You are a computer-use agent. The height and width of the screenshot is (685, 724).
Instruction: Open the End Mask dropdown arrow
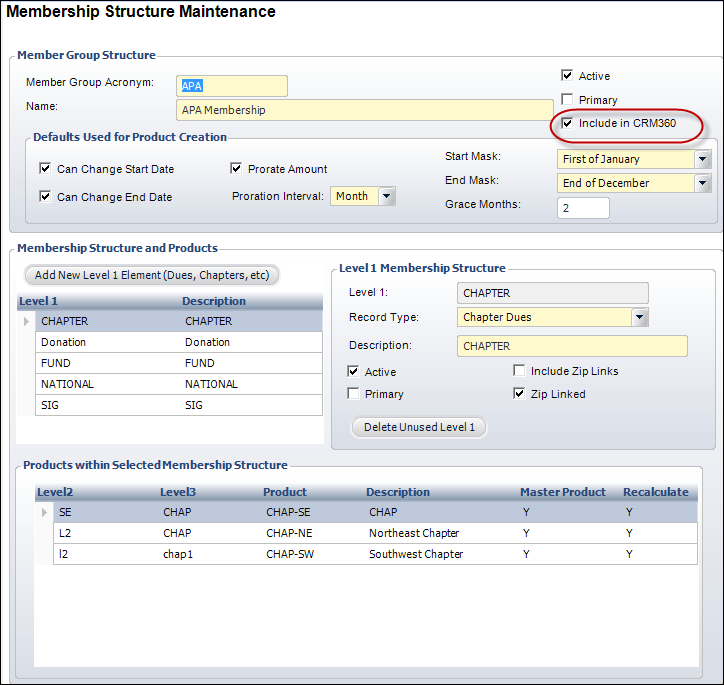tap(702, 183)
